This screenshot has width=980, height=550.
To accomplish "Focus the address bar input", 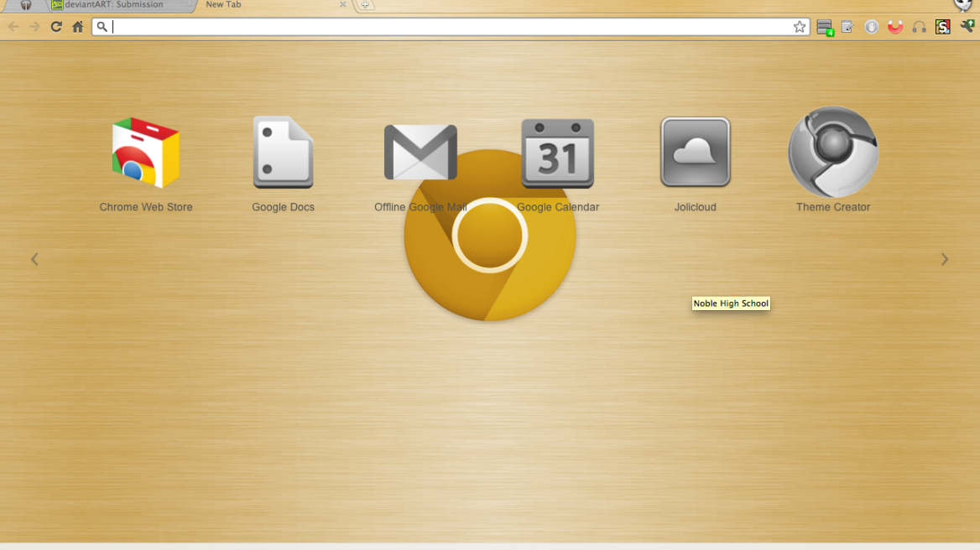I will 450,27.
